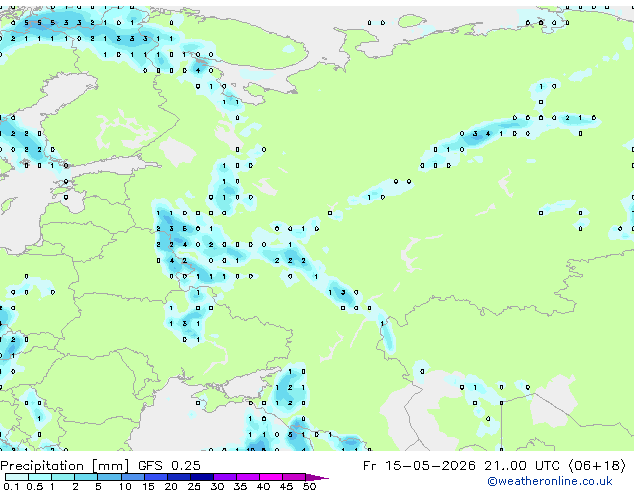The width and height of the screenshot is (634, 490).
Task: Click the legend value '40'
Action: coord(263,486)
